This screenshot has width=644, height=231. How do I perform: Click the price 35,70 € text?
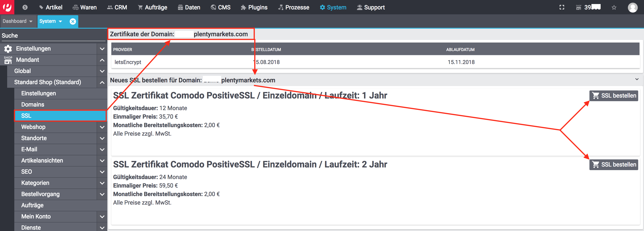tap(169, 117)
